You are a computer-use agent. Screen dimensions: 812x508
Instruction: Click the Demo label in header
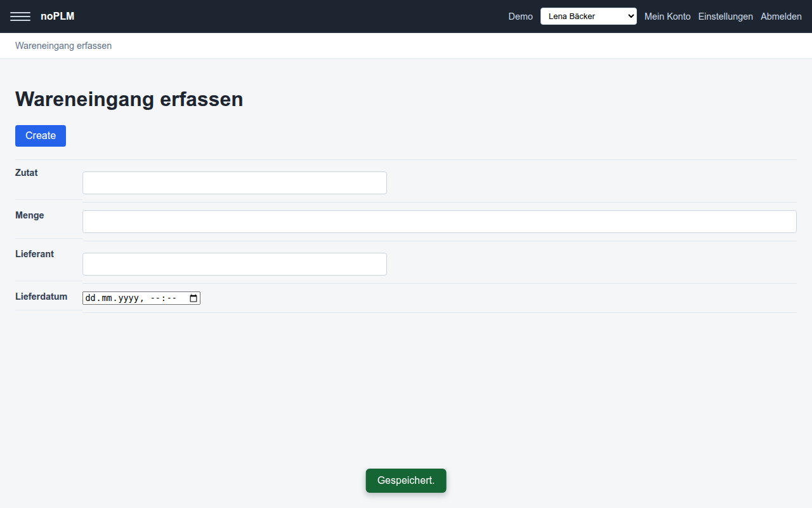pos(521,17)
